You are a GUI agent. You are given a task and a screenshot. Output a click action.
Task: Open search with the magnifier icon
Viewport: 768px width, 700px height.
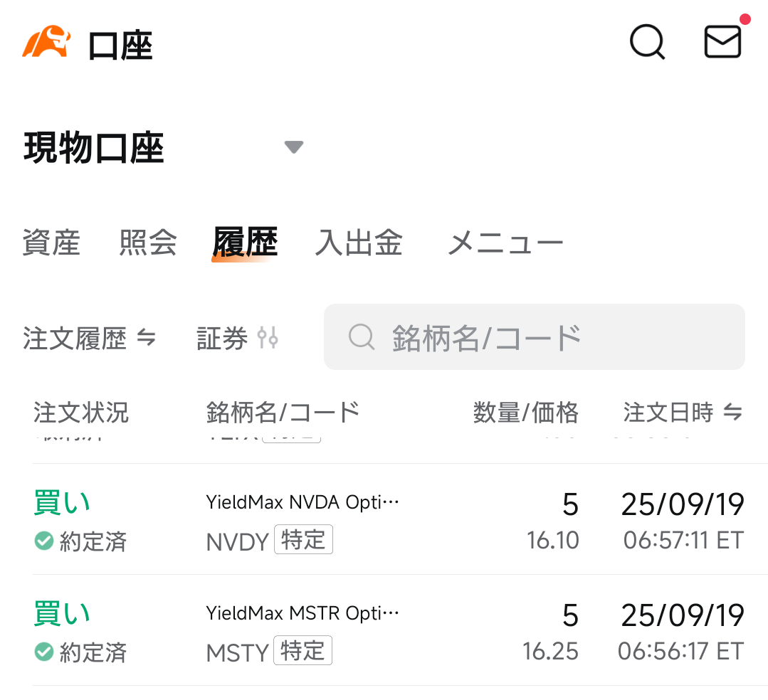click(x=647, y=43)
